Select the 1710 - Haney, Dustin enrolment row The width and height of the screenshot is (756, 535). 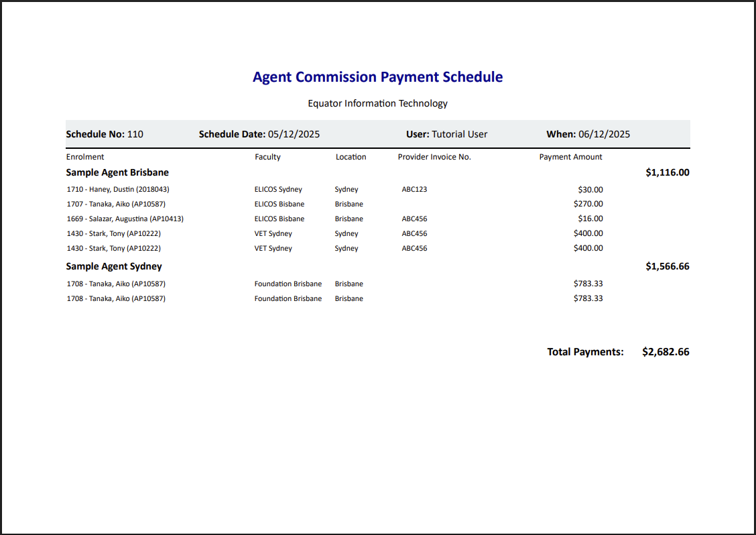(x=118, y=189)
